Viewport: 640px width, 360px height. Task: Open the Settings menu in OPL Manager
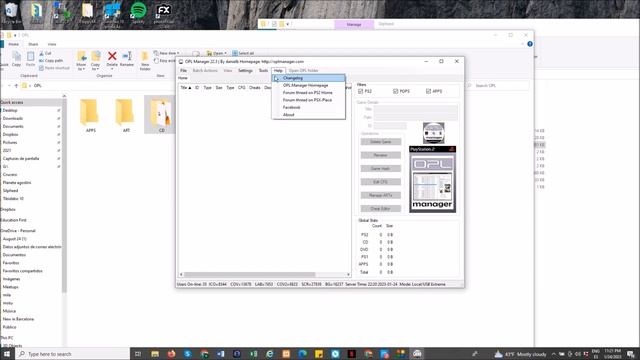(x=245, y=71)
